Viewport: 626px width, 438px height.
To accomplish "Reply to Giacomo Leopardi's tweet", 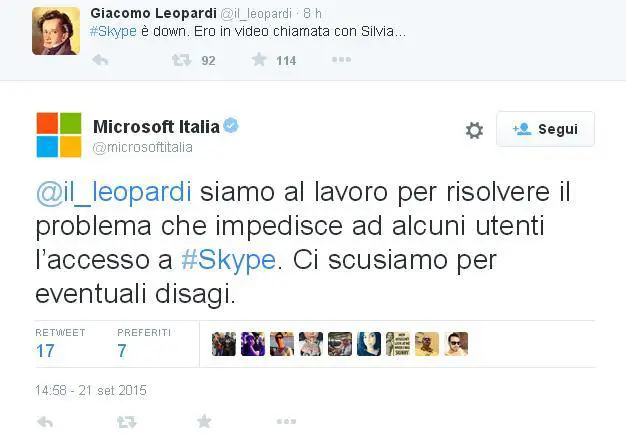I will coord(100,60).
